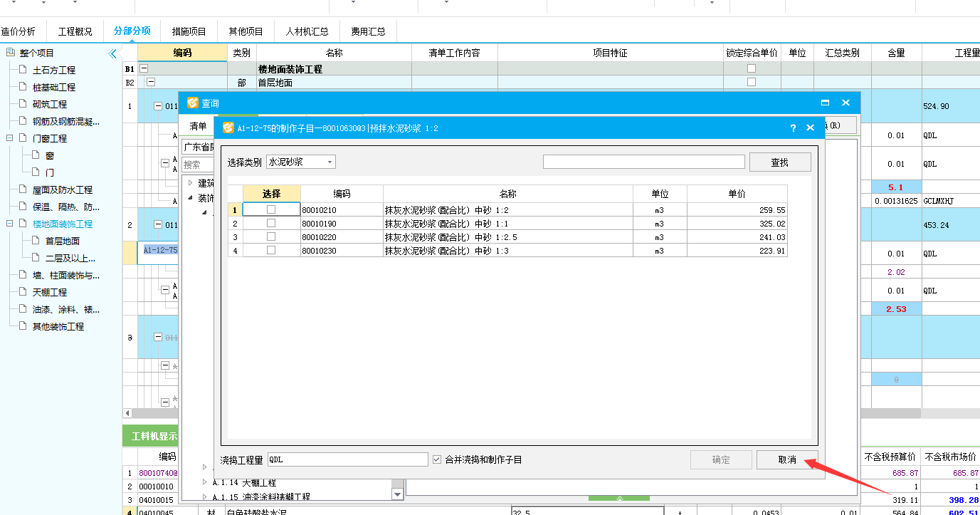
Task: Expand the A.1.14 天棚工程 node
Action: (x=205, y=482)
